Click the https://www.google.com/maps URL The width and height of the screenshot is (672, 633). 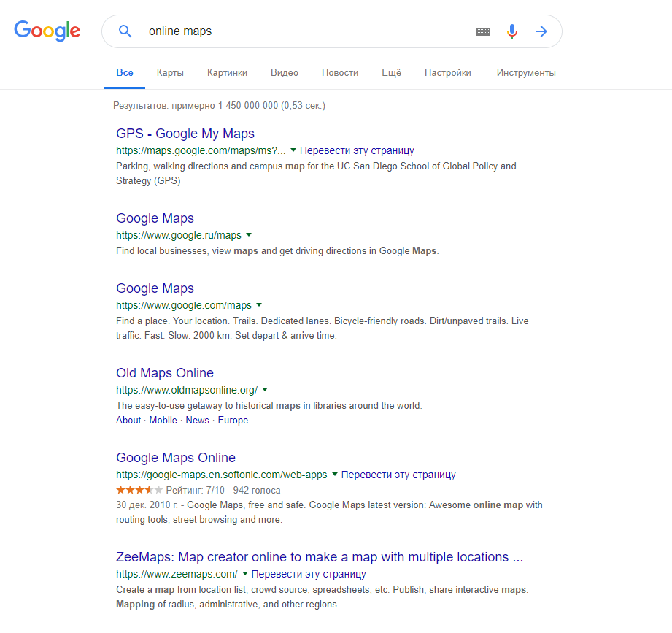tap(184, 305)
